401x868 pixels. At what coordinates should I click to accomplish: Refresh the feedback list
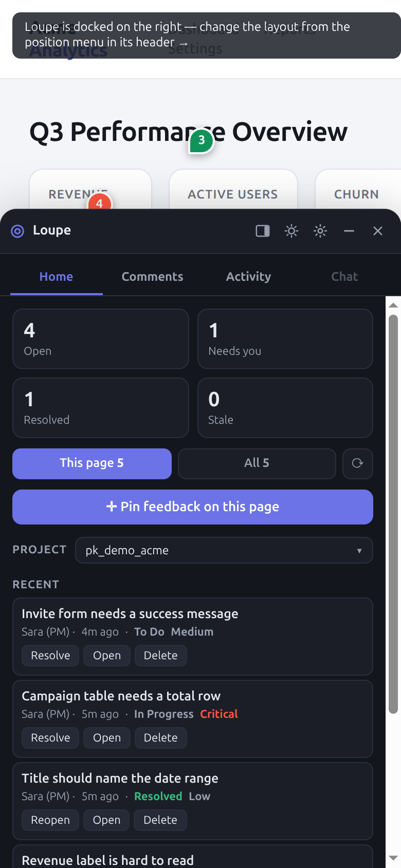pos(358,463)
